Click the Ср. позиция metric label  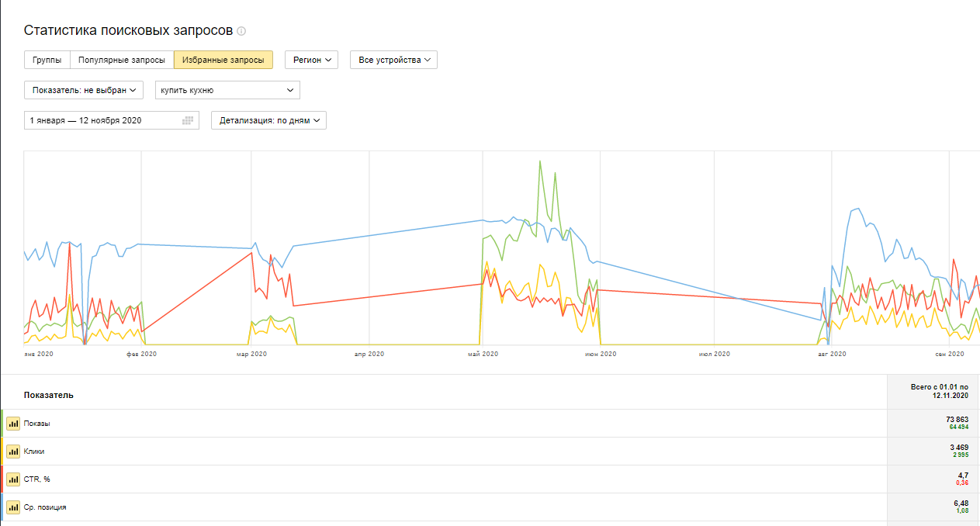pyautogui.click(x=45, y=507)
